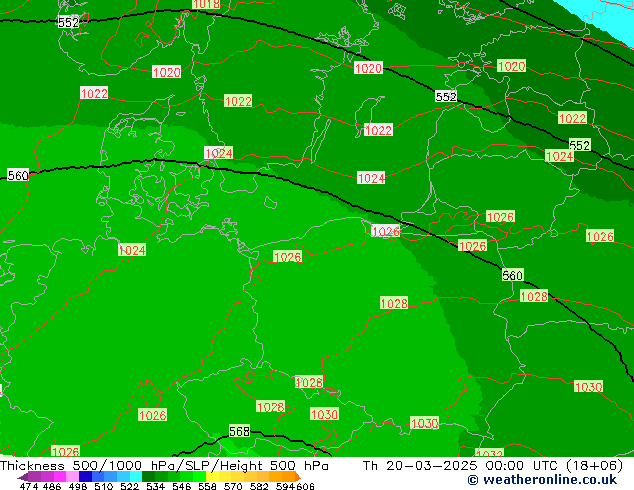This screenshot has width=634, height=490.
Task: Click the dark blue legend swatch
Action: (x=85, y=477)
